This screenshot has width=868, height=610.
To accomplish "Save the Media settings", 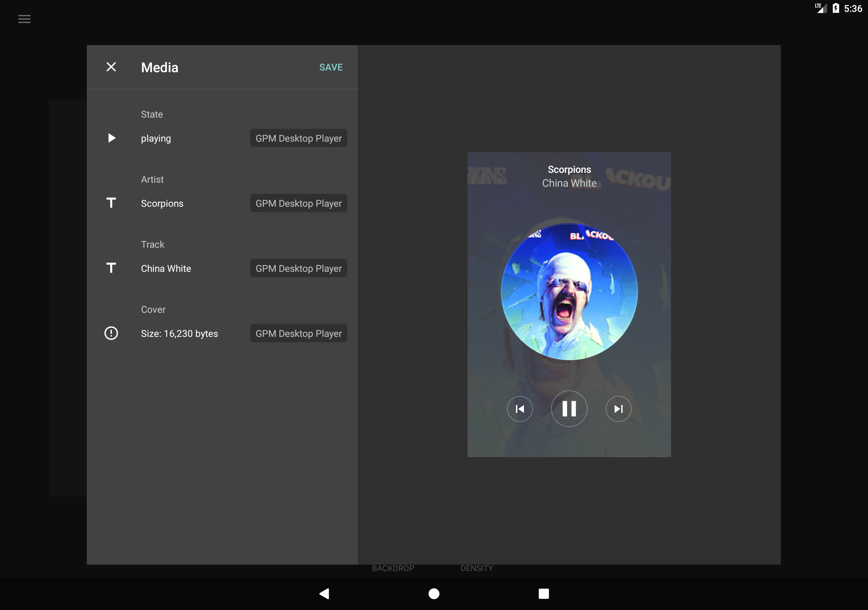I will [x=331, y=67].
